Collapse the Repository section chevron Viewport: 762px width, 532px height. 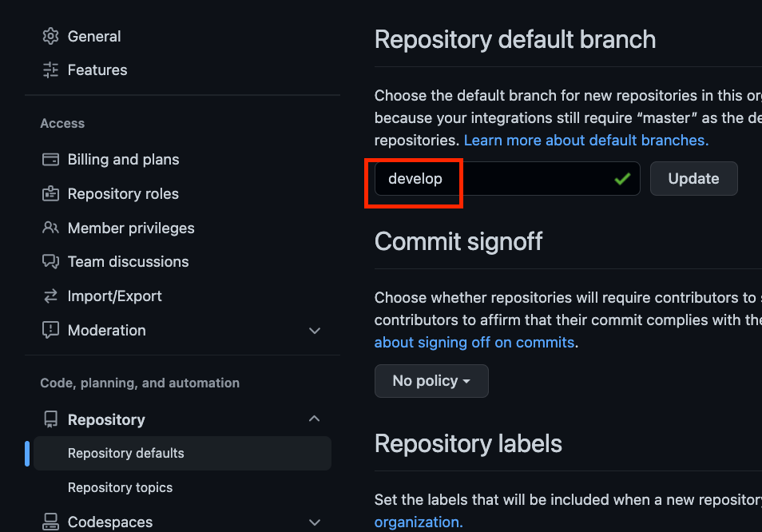click(x=315, y=419)
